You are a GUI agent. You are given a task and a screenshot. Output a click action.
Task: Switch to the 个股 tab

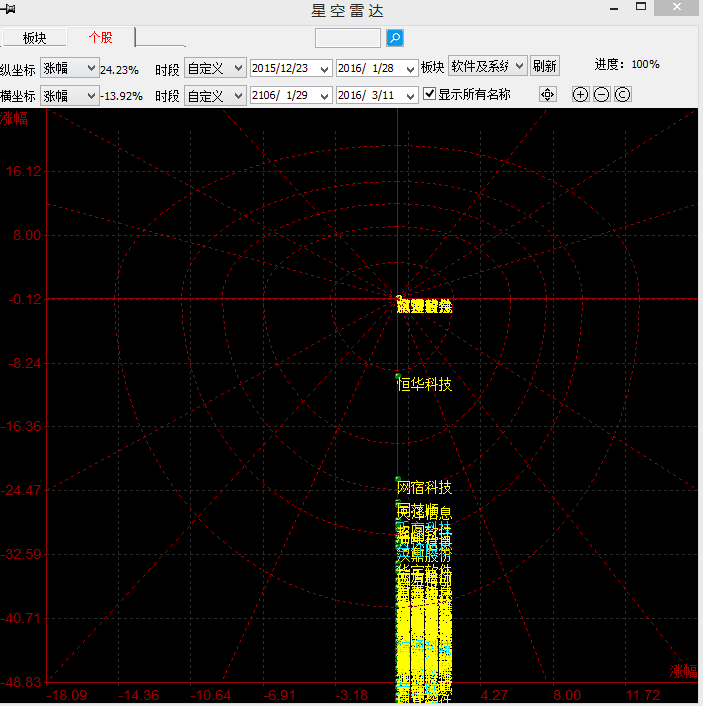(101, 38)
